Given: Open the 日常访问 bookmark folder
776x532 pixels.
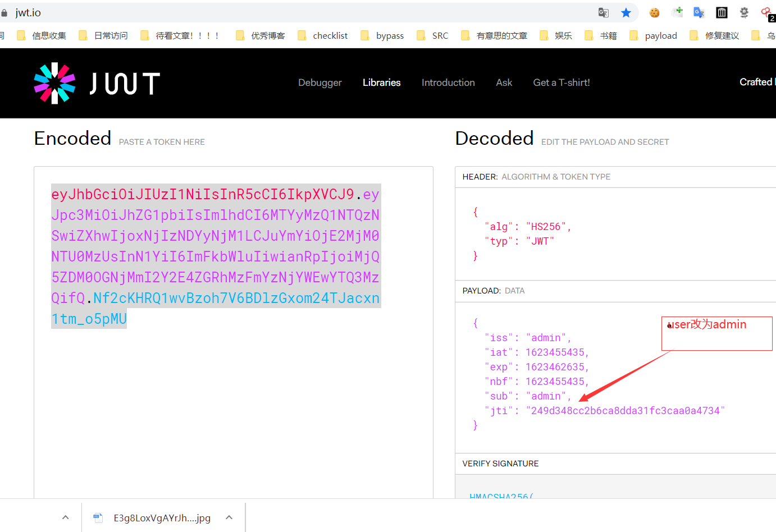Looking at the screenshot, I should tap(103, 35).
